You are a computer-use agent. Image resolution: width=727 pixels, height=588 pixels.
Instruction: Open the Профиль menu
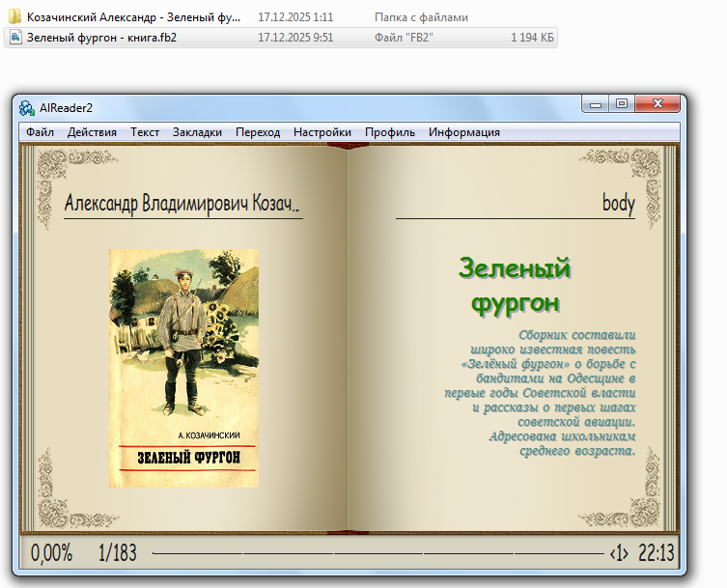(390, 132)
